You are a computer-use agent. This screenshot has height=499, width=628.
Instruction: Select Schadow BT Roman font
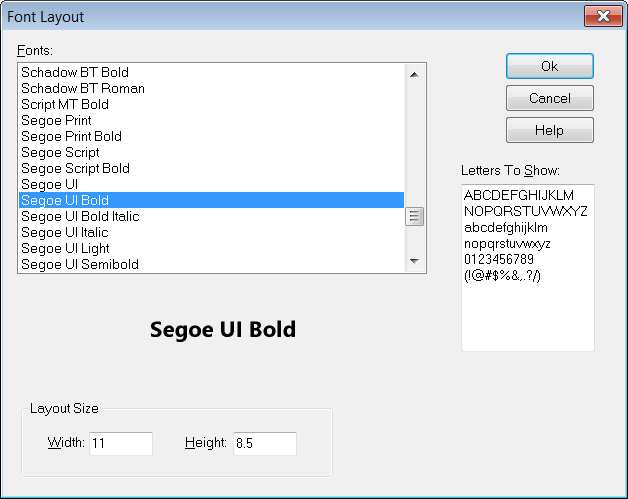click(83, 88)
